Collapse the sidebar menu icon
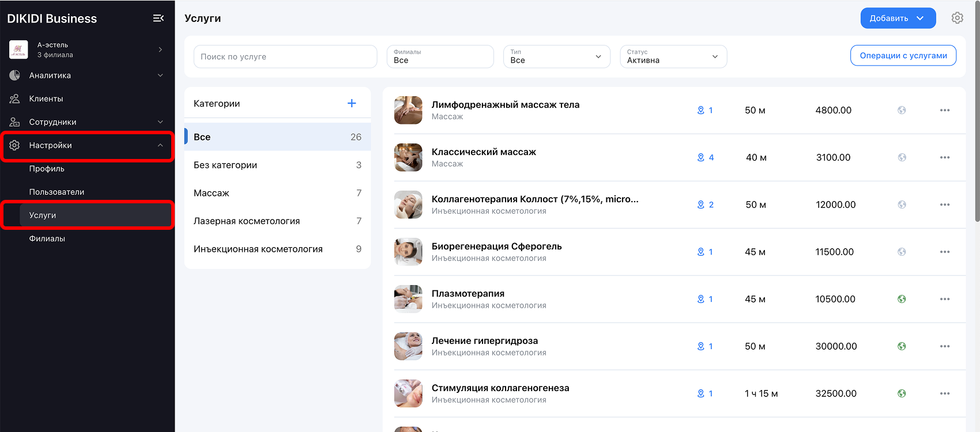The width and height of the screenshot is (980, 432). coord(159,18)
